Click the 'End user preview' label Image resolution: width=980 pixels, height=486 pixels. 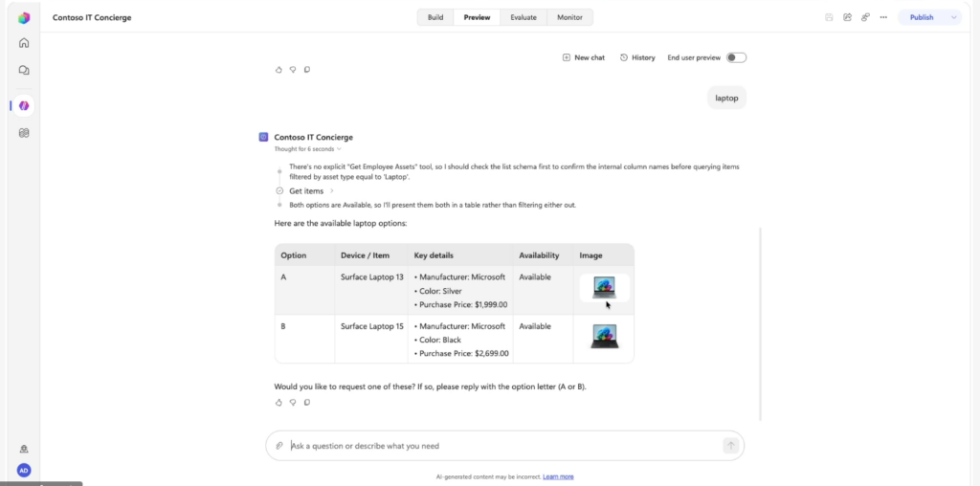pos(694,57)
